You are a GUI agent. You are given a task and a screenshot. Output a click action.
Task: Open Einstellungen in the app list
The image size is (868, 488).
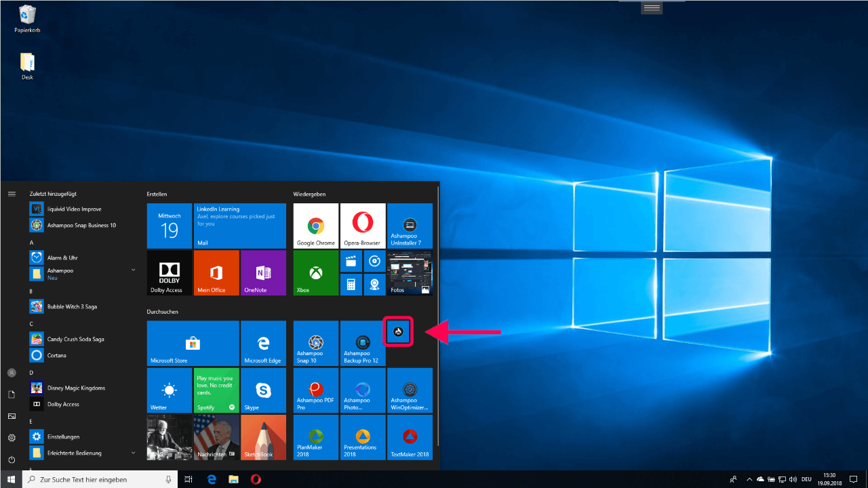click(x=84, y=436)
